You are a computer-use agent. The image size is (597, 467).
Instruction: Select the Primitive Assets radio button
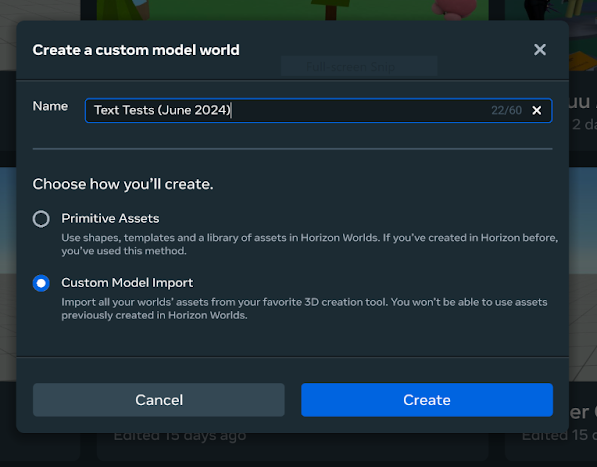pos(41,219)
